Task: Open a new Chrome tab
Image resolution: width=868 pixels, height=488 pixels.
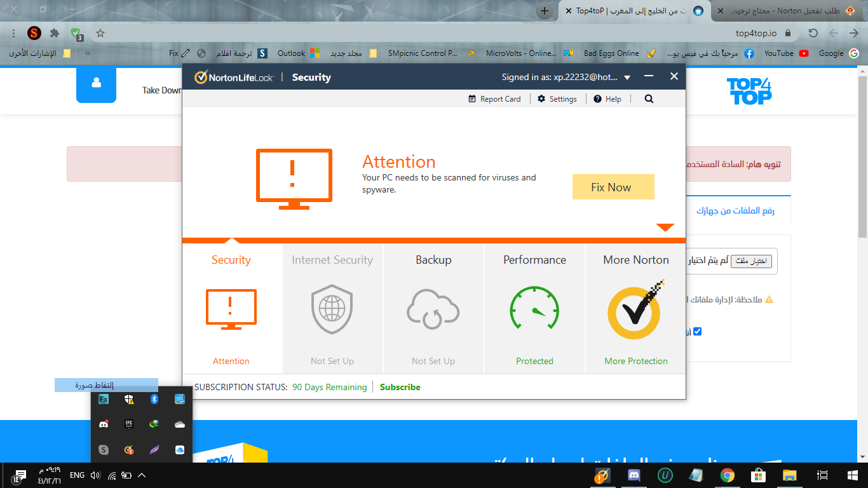Action: point(545,11)
